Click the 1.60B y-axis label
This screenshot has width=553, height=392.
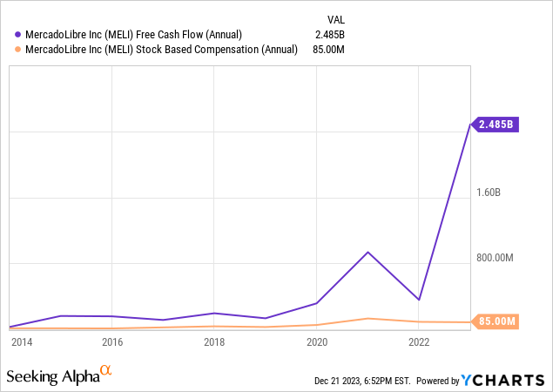pyautogui.click(x=489, y=193)
